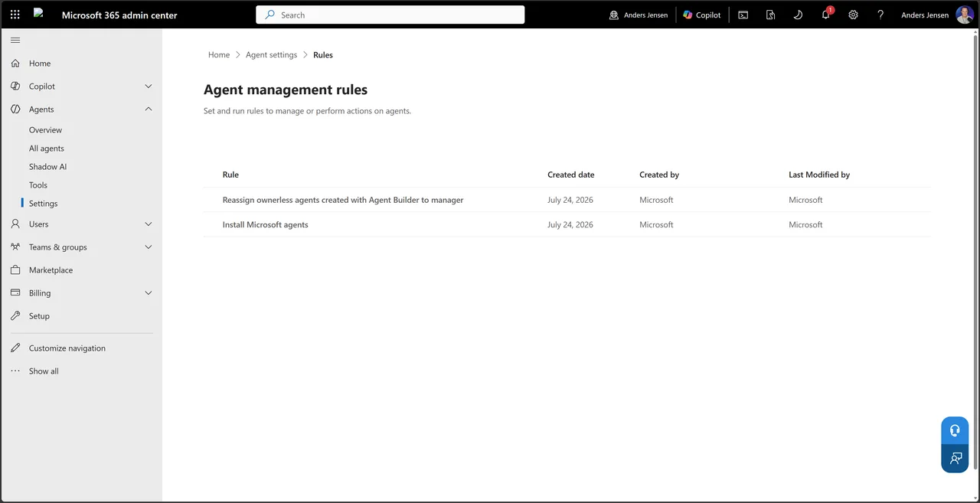Open Cloud Shell terminal icon in header
The image size is (980, 503).
743,15
